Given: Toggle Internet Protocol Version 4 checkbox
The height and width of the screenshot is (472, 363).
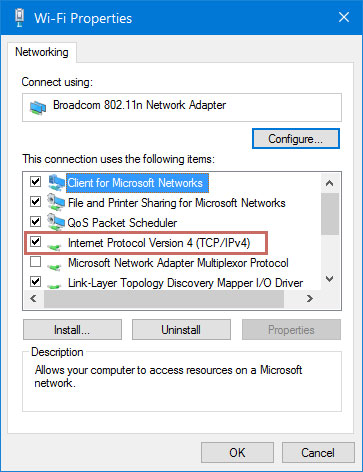Looking at the screenshot, I should tap(35, 242).
